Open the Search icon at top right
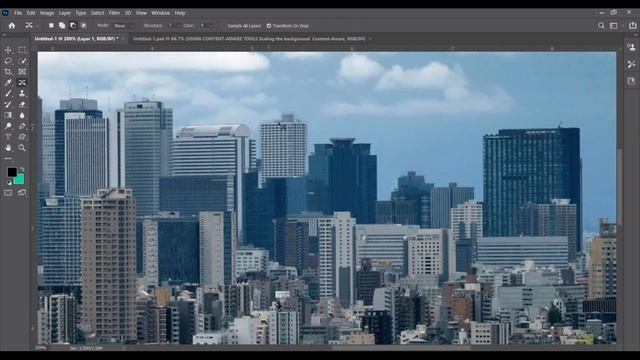This screenshot has height=360, width=640. tap(601, 26)
